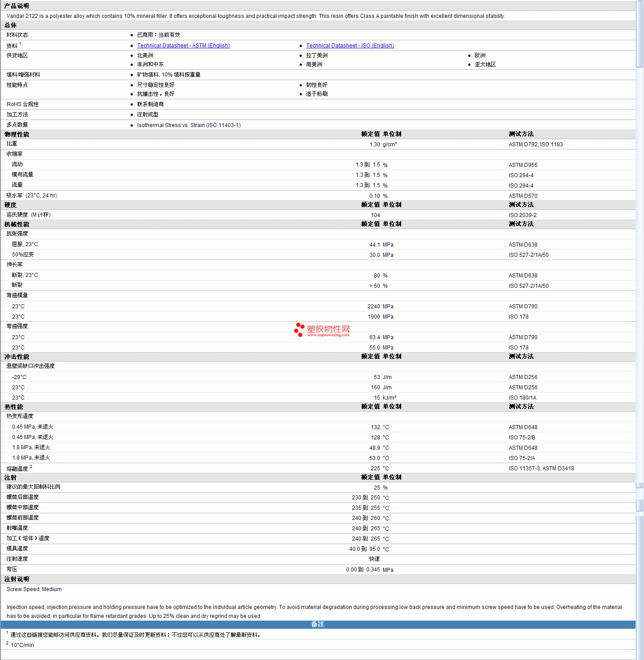Click the "亚太地区" supply region entry
Screen dimensions: 644x660
(486, 64)
